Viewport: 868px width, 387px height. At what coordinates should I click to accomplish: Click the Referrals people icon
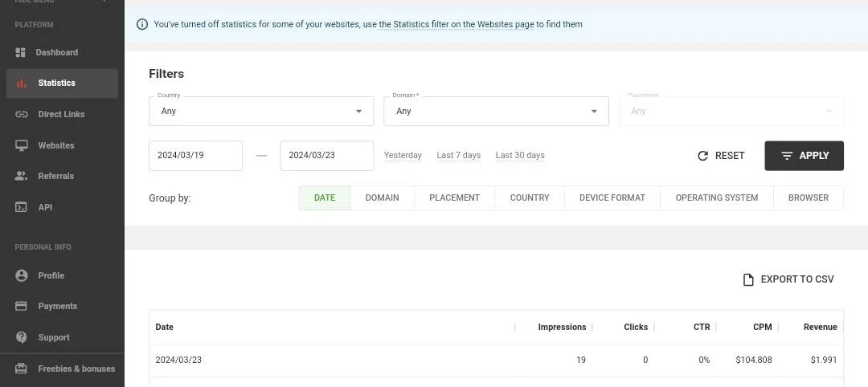(21, 176)
